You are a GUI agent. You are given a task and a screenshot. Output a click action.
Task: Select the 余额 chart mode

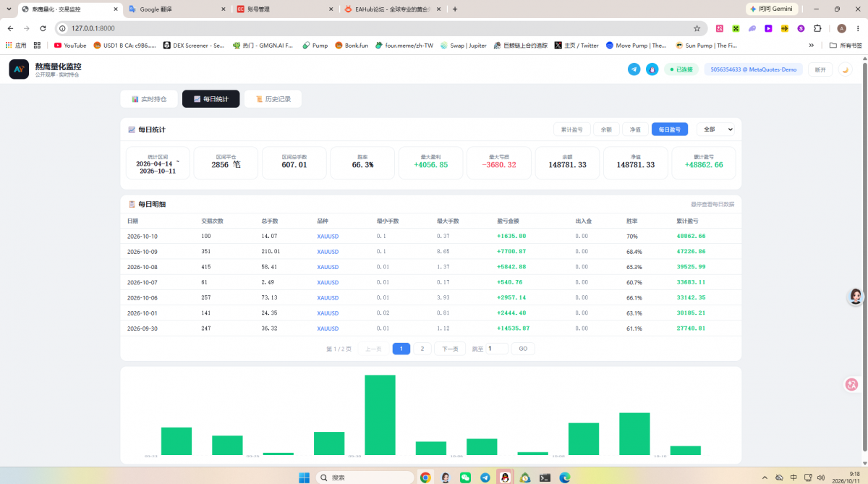tap(606, 130)
